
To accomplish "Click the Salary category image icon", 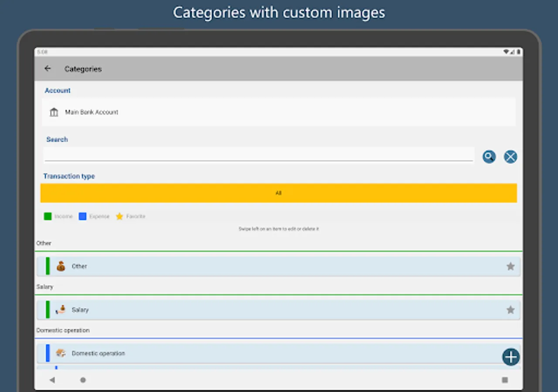I will [61, 310].
